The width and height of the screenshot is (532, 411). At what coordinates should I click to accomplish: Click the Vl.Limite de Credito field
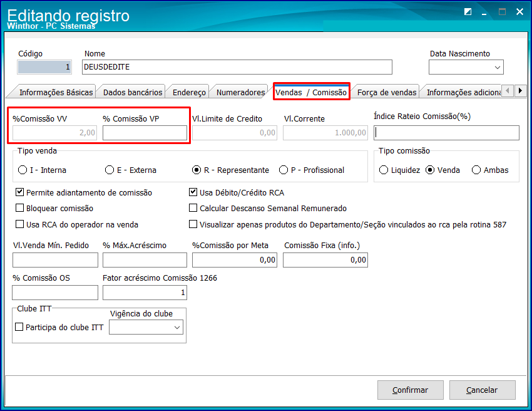[x=235, y=133]
